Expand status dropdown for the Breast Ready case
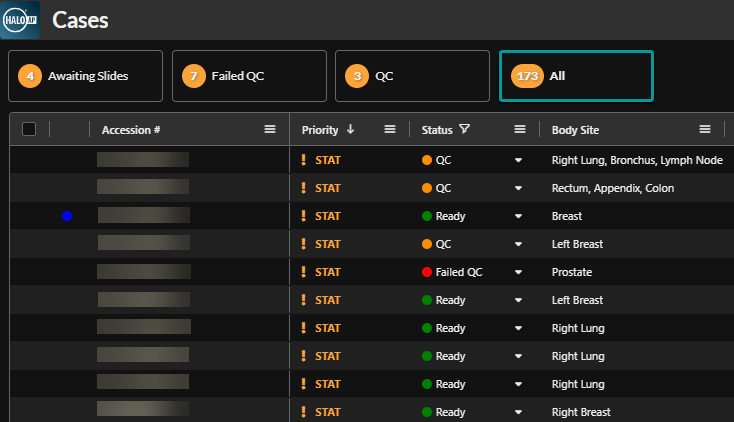Screen dimensions: 734x422 [518, 216]
